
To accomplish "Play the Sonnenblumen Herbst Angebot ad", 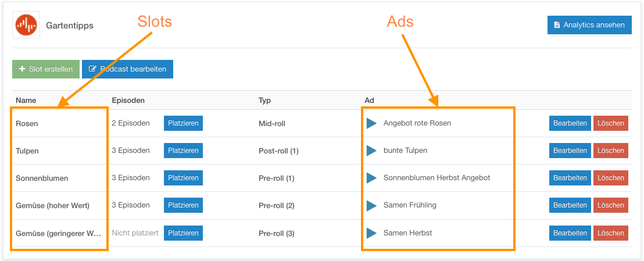I will pos(371,178).
